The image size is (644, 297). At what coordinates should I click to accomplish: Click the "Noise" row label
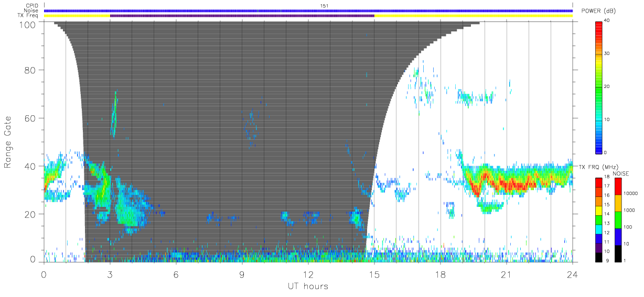(31, 10)
